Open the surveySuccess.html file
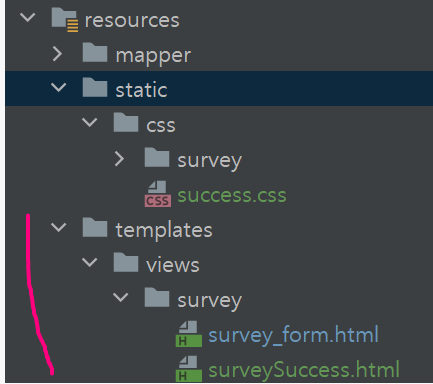This screenshot has height=384, width=433. point(304,370)
